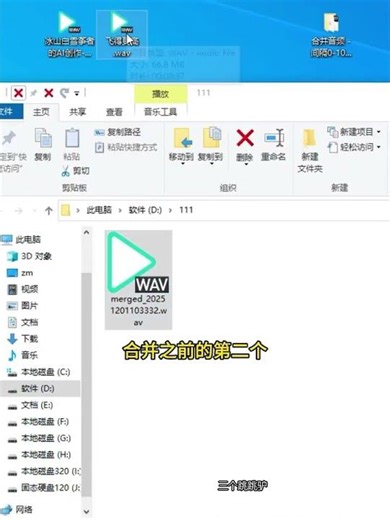Click the Copy icon in ribbon

(43, 138)
